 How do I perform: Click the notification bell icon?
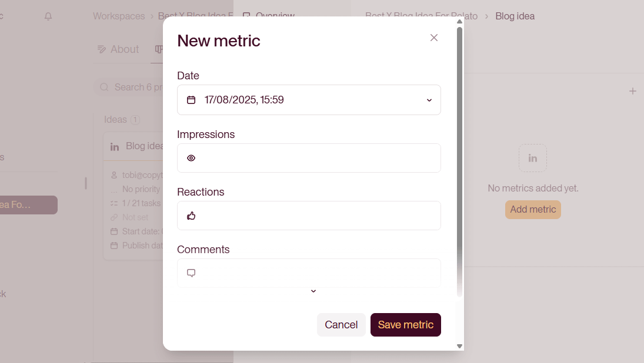click(x=48, y=16)
